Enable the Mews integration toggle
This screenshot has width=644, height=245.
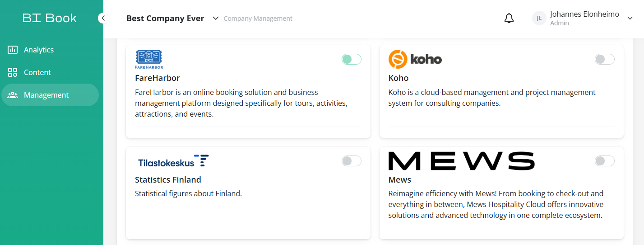pos(605,161)
